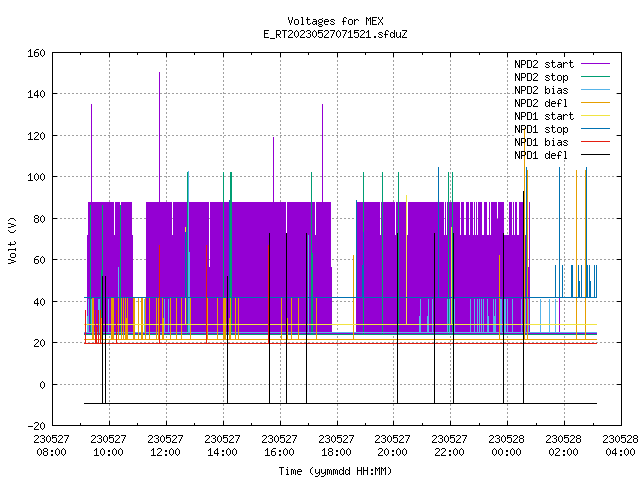Image resolution: width=640 pixels, height=480 pixels.
Task: Click the black NPD1 defl legend line
Action: click(x=596, y=155)
